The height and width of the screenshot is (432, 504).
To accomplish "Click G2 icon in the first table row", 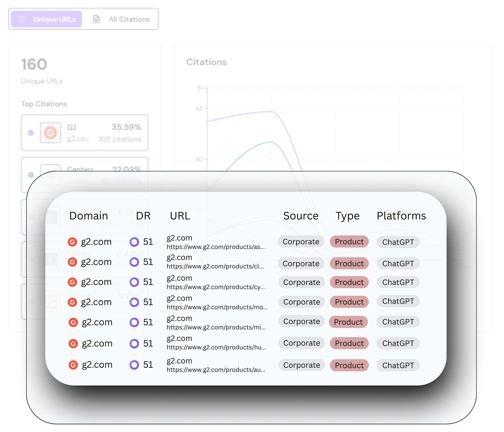I will [x=72, y=242].
